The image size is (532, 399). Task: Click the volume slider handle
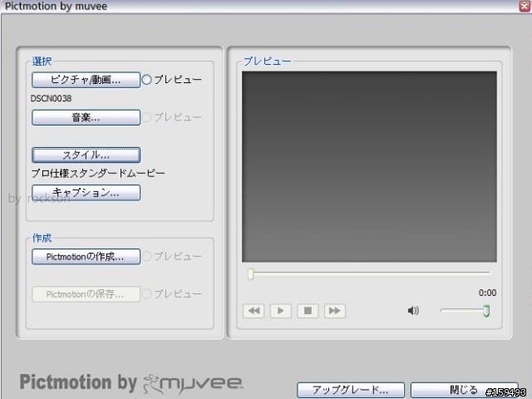click(486, 311)
